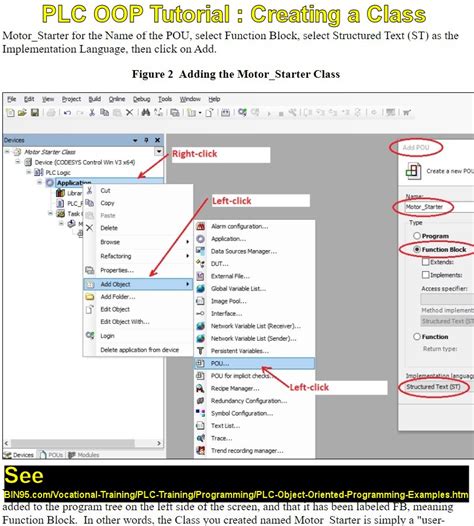Screen dimensions: 474x526
Task: Check the Implements checkbox
Action: [425, 275]
